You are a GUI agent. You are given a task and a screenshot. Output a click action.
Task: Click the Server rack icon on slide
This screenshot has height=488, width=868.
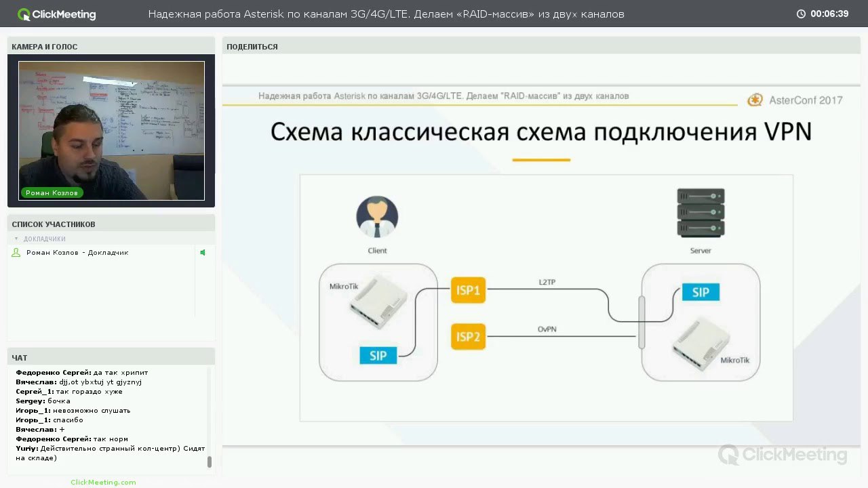(x=701, y=213)
